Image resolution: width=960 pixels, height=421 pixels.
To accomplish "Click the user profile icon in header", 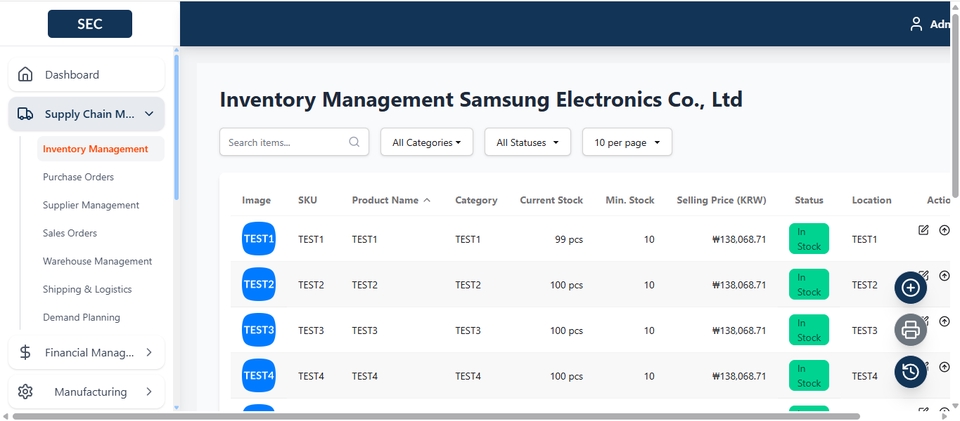I will pos(916,24).
